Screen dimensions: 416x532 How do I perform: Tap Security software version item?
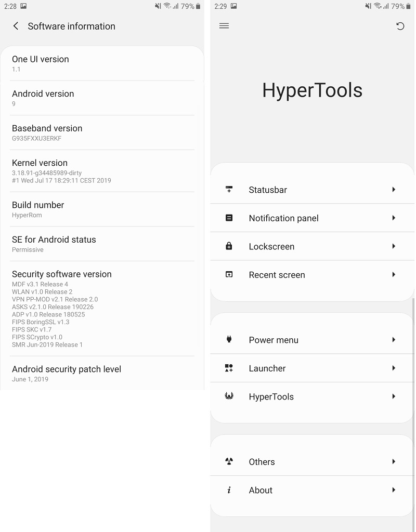[x=102, y=309]
